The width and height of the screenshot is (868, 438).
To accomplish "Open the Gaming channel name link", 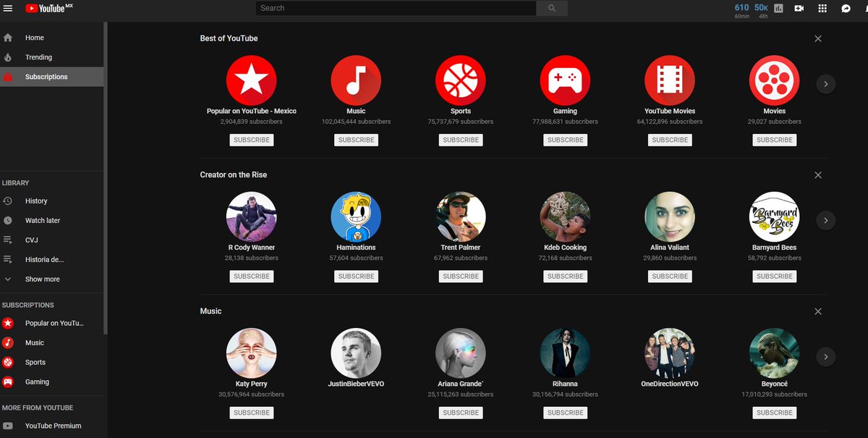I will click(x=565, y=111).
